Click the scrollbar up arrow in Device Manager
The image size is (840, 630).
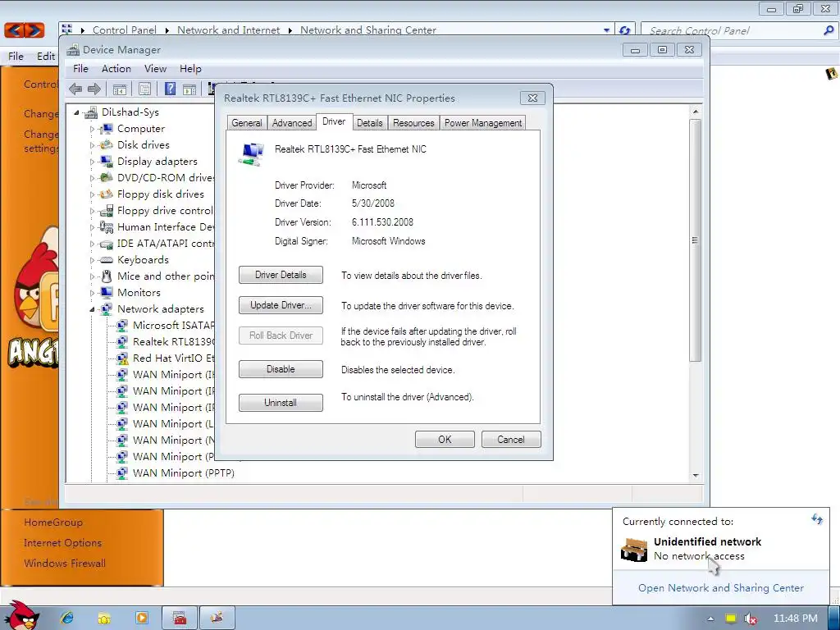[x=696, y=112]
